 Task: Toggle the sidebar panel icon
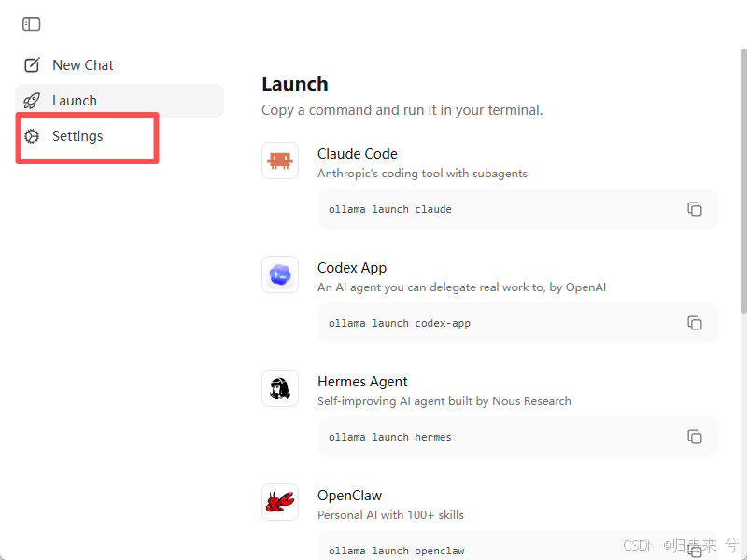coord(32,24)
